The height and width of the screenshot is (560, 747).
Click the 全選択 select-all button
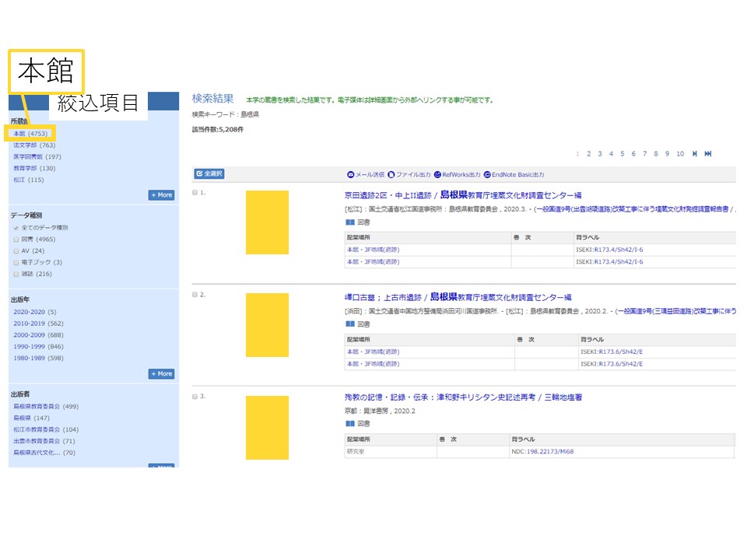tap(209, 173)
